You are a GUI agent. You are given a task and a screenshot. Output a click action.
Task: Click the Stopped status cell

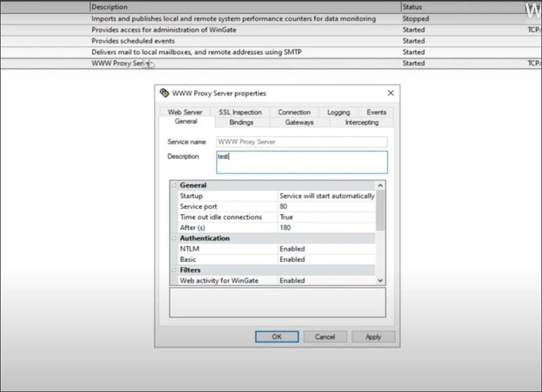(416, 18)
